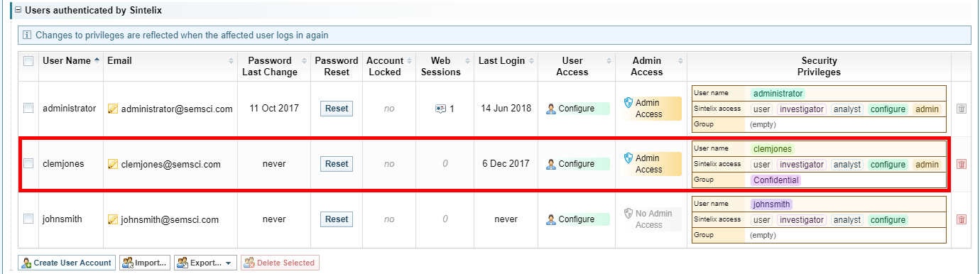The height and width of the screenshot is (274, 980).
Task: Open web sessions icon for administrator
Action: (x=441, y=109)
